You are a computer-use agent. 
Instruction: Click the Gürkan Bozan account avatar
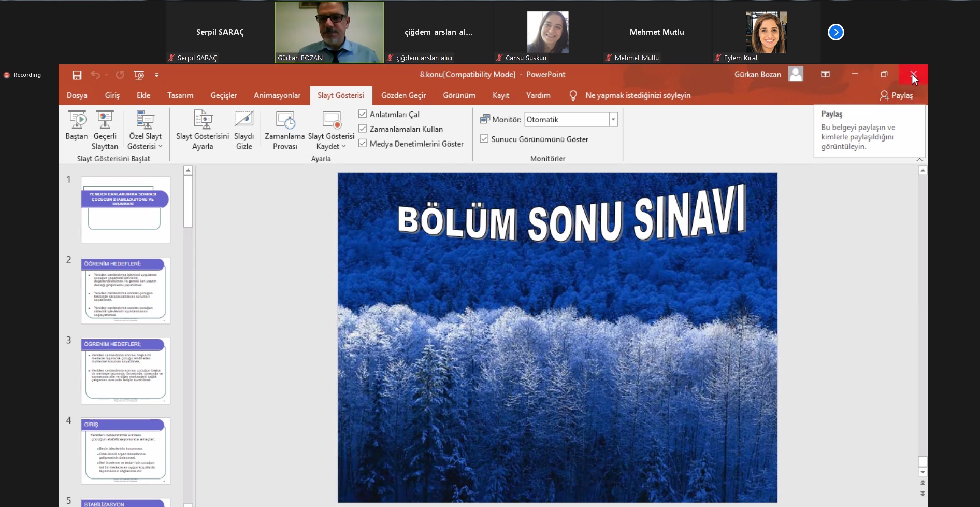[x=796, y=74]
